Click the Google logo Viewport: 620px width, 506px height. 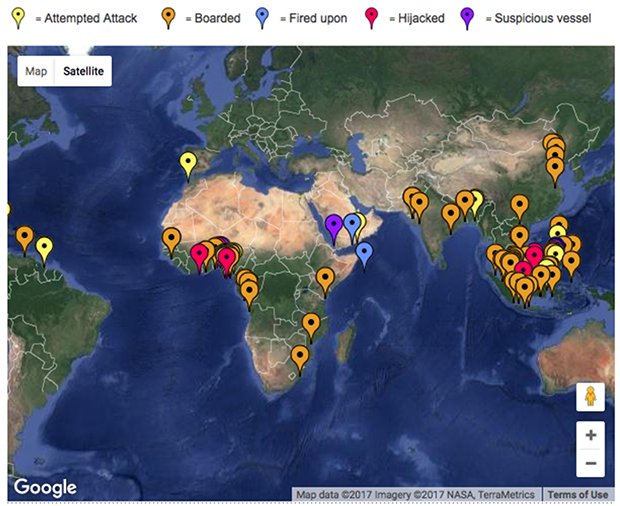point(45,487)
